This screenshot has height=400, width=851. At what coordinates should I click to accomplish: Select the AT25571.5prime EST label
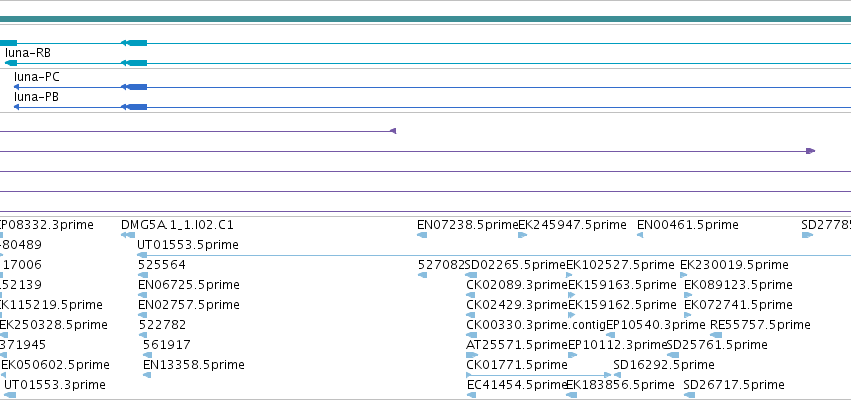point(517,345)
